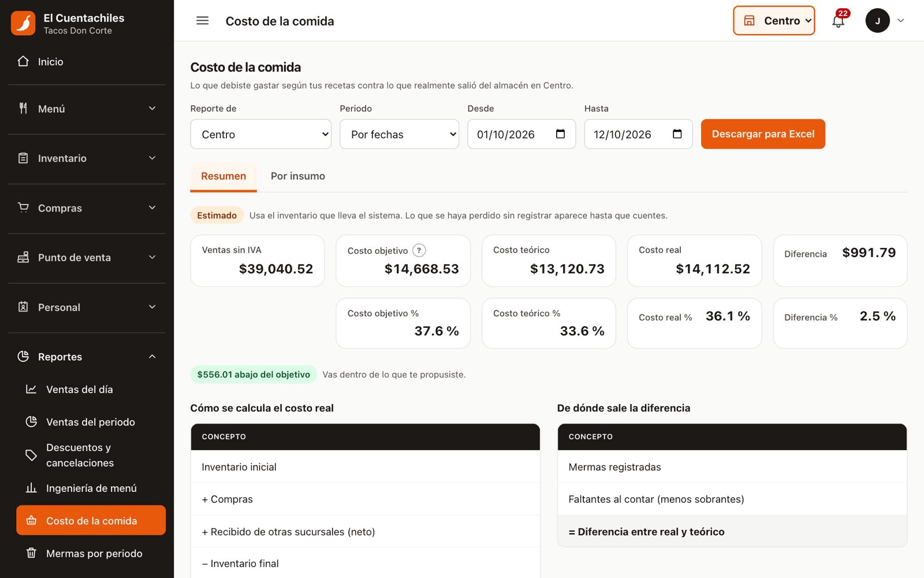Expand the Menú section chevron
Image resolution: width=924 pixels, height=578 pixels.
click(152, 108)
